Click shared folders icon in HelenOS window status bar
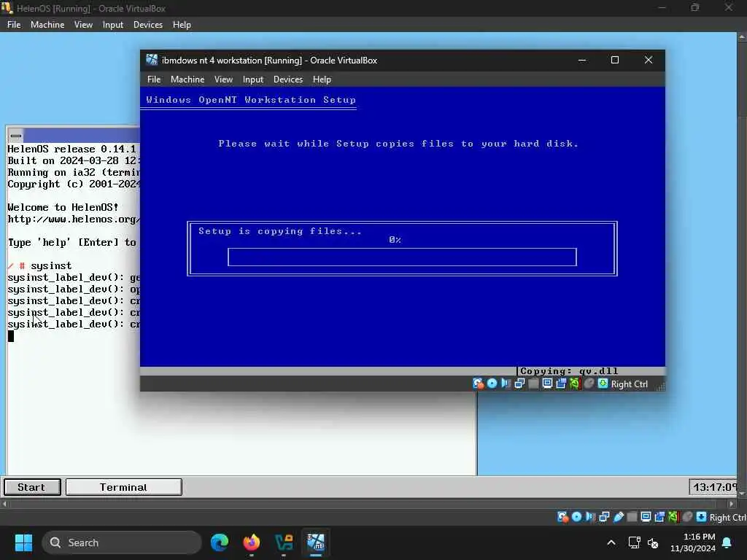 coord(632,517)
